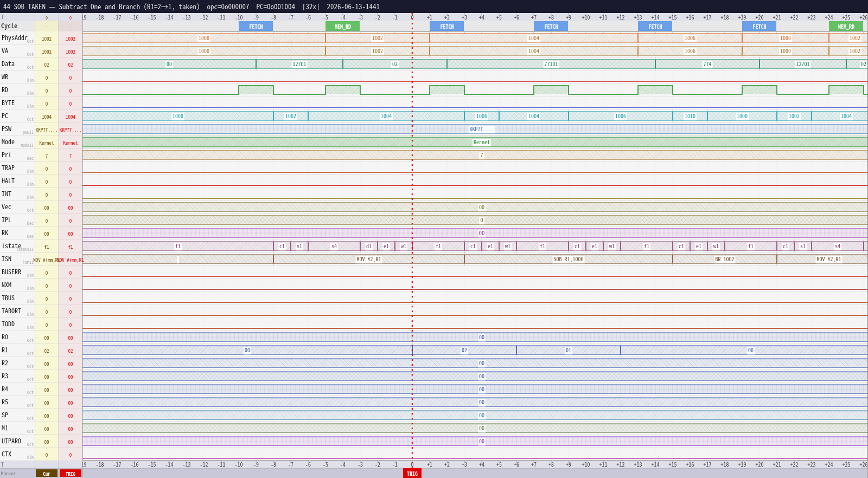Click the BUSERR signal label
The image size is (868, 478).
pos(11,272)
